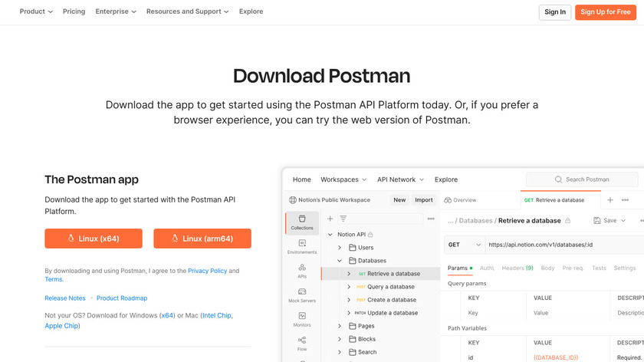Click the Databases folder icon

point(352,261)
